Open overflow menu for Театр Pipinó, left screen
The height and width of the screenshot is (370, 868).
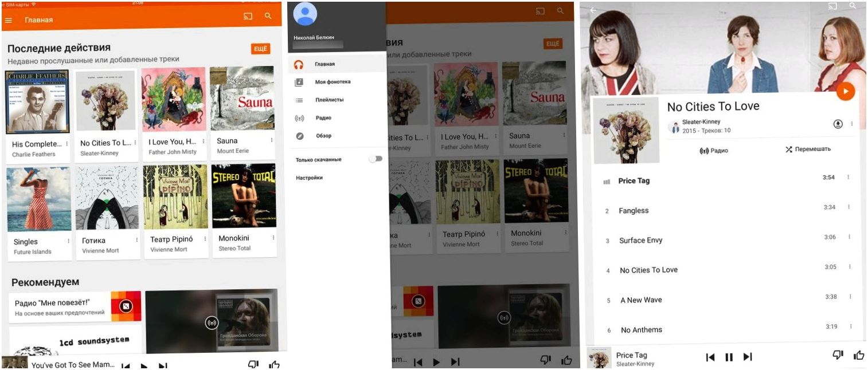(205, 239)
